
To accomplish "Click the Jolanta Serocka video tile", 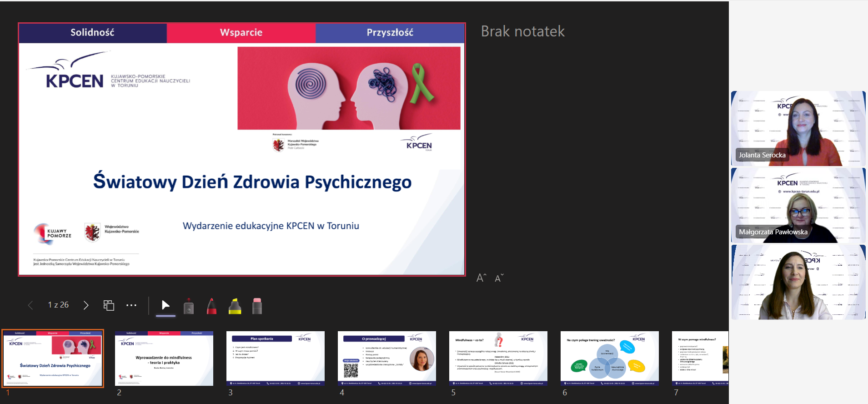I will 798,128.
